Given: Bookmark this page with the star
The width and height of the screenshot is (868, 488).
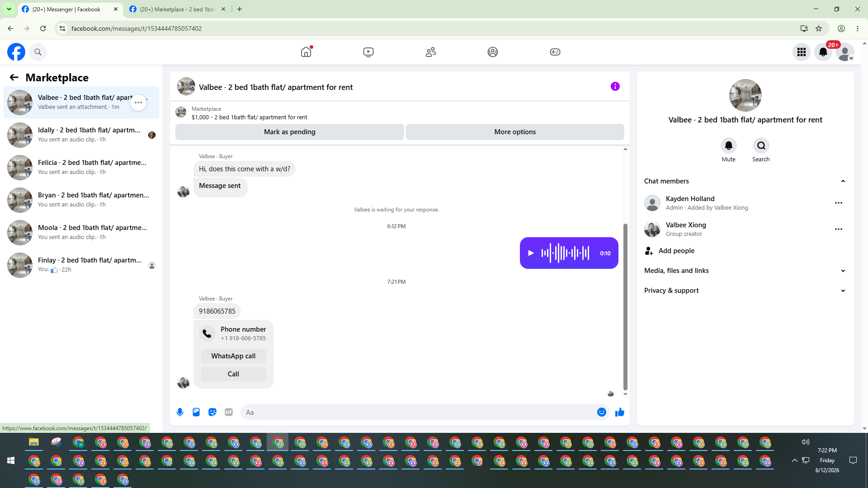Looking at the screenshot, I should pyautogui.click(x=819, y=28).
